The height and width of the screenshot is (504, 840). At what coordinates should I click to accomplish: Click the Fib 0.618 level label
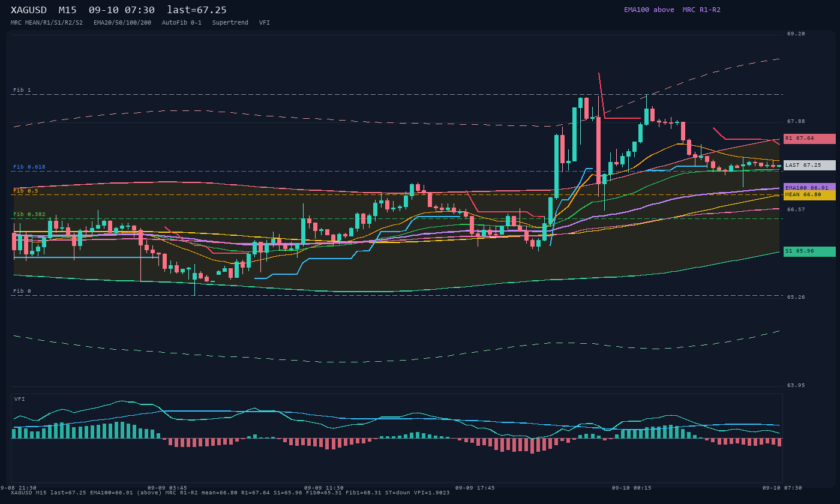tap(29, 167)
